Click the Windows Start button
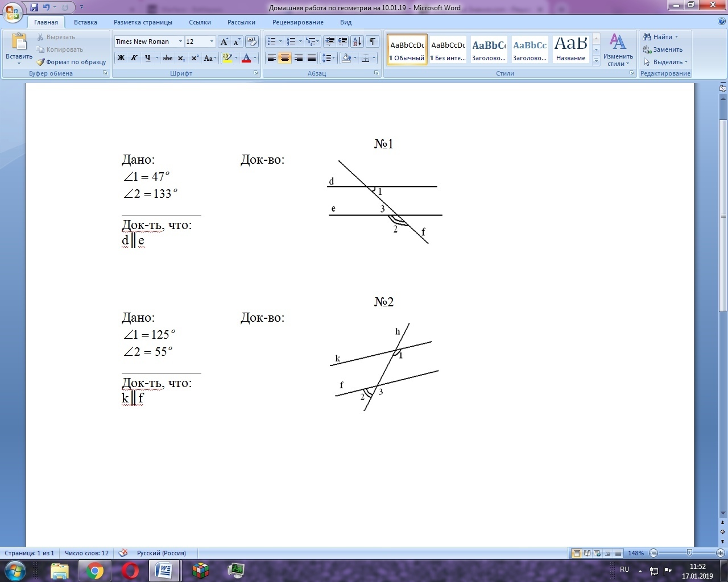 (15, 570)
